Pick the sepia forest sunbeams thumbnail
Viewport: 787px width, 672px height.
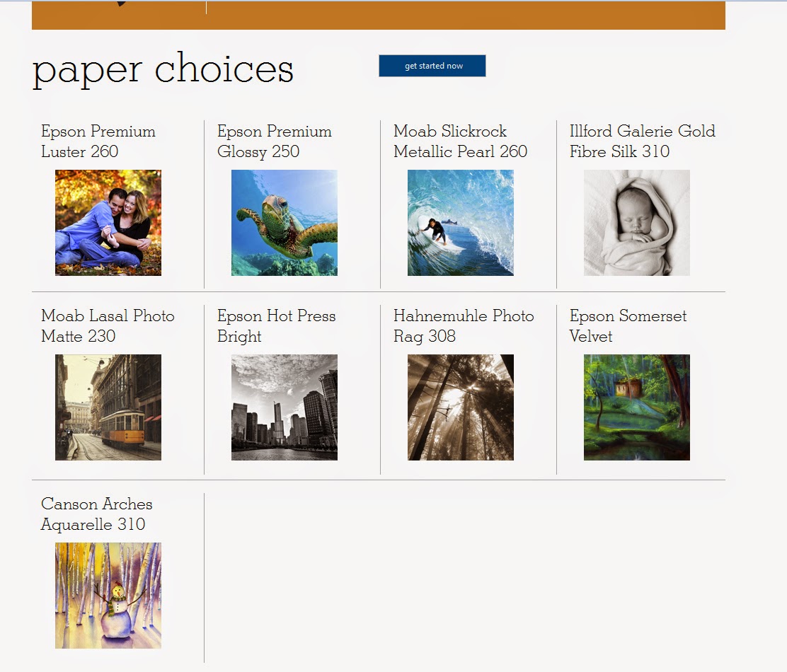(460, 407)
